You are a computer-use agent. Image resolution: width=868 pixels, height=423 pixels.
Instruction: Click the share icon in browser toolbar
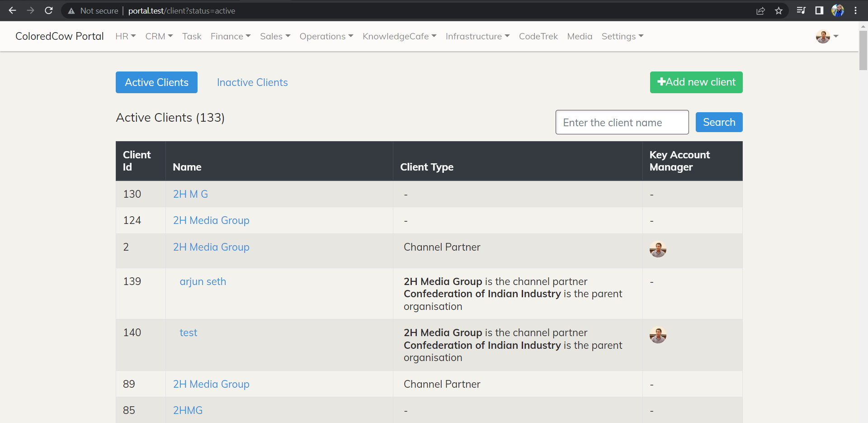(760, 10)
